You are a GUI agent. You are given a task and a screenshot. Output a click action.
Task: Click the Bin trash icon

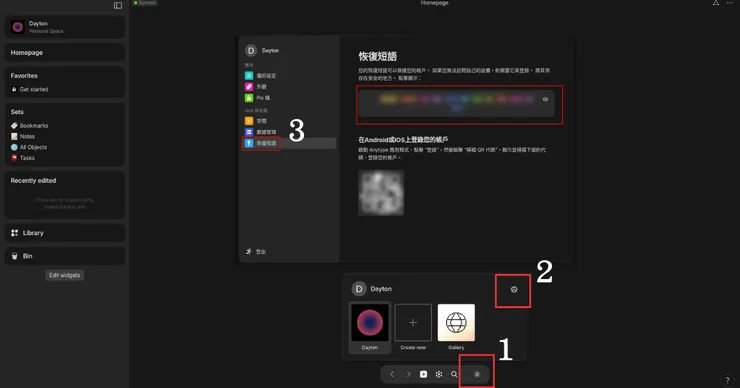point(15,256)
